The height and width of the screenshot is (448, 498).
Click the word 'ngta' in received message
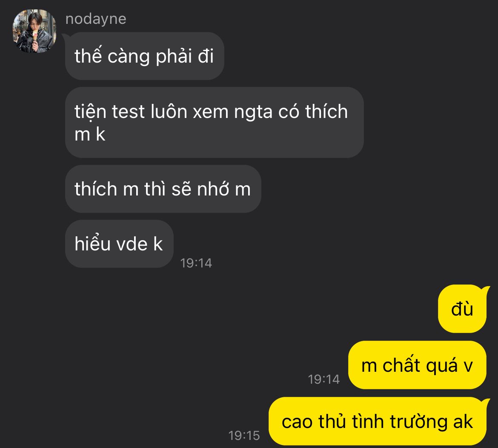253,113
